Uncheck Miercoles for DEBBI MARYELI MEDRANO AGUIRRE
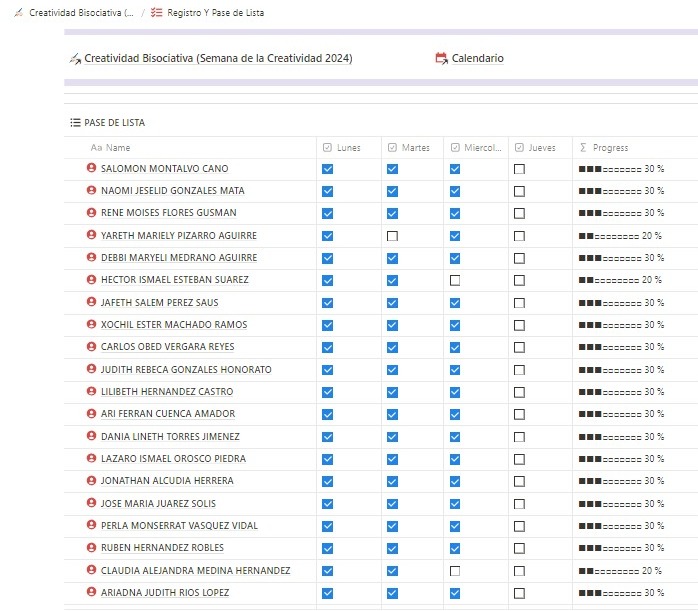 point(455,258)
